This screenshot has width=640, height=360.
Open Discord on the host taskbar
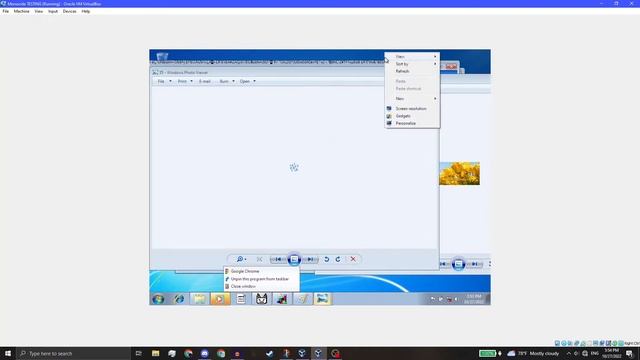[x=204, y=353]
